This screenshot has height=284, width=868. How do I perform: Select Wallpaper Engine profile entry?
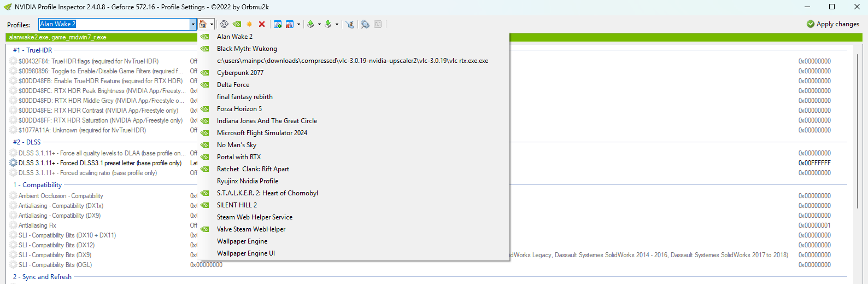[x=354, y=241]
